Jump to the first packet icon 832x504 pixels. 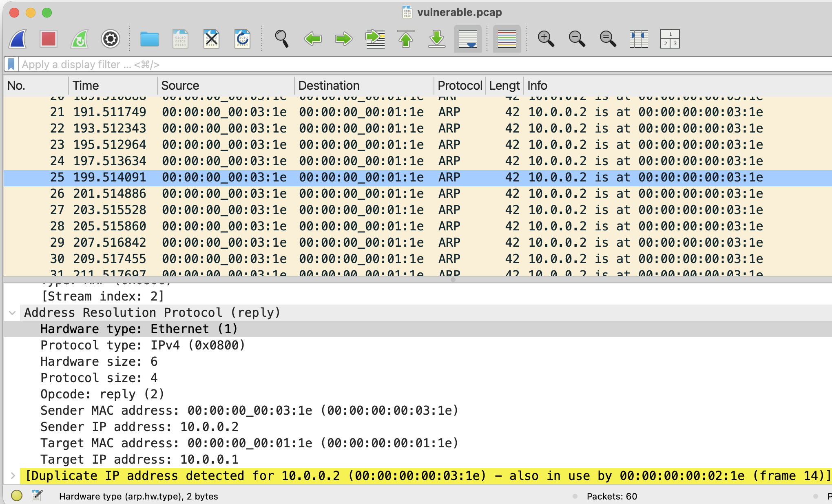[405, 39]
